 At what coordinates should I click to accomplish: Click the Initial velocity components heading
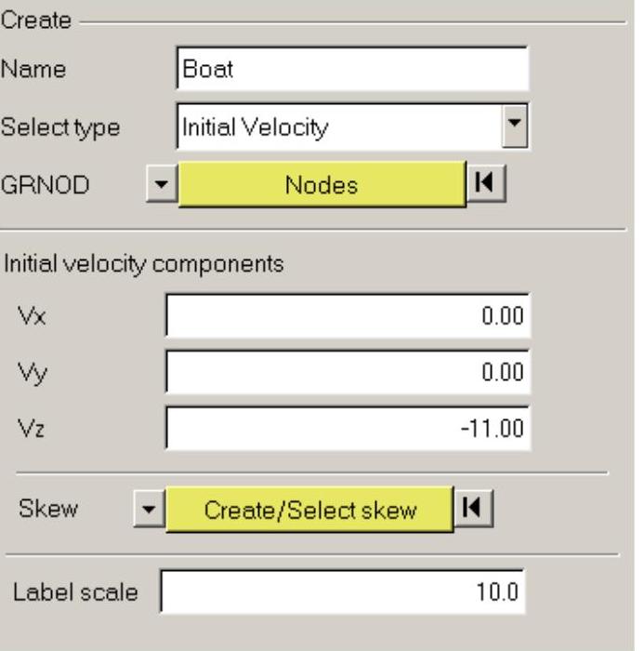pos(142,264)
